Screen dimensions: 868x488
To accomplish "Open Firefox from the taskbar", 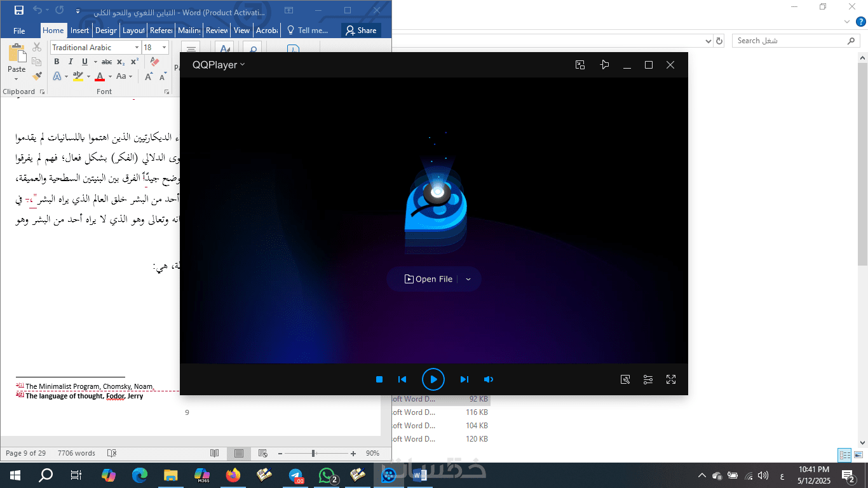I will [233, 475].
